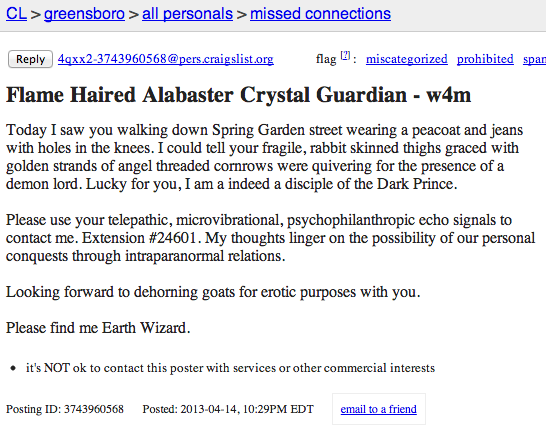Click the NOT ok to contact notice
This screenshot has width=546, height=436.
coord(231,368)
